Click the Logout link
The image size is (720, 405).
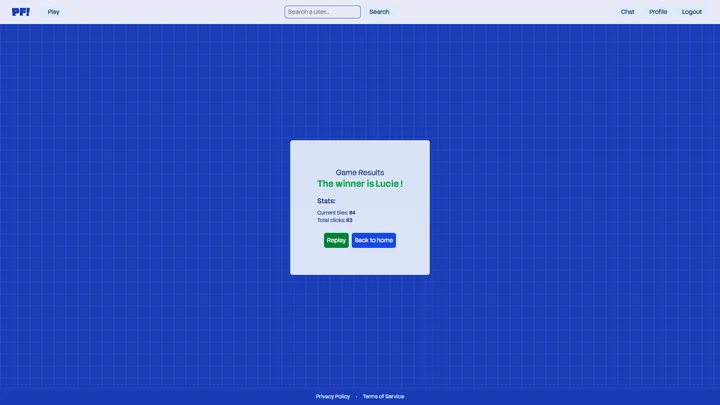point(691,12)
